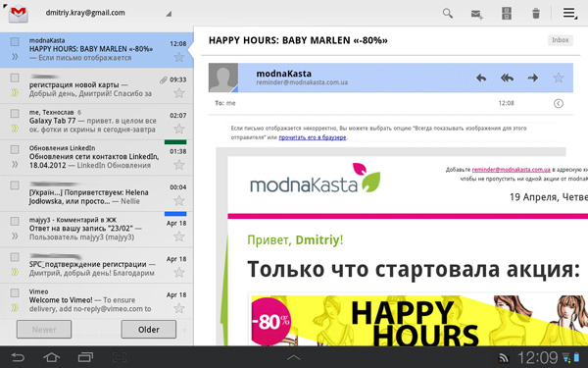The height and width of the screenshot is (368, 588).
Task: Tap the screenshot capture button in system bar
Action: (x=120, y=357)
